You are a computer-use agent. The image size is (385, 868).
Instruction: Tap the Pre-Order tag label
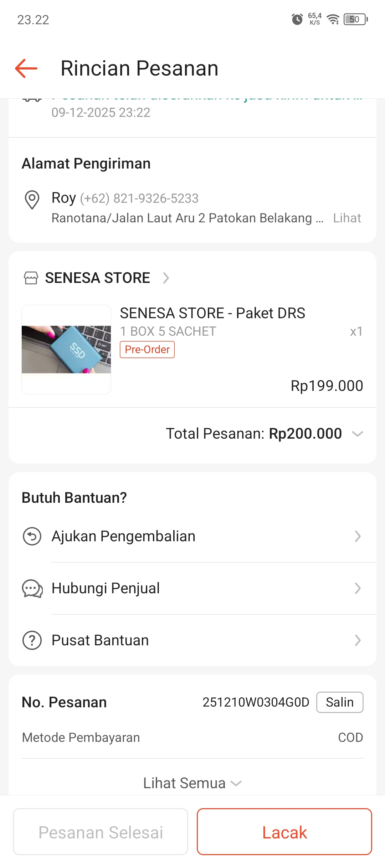(147, 350)
